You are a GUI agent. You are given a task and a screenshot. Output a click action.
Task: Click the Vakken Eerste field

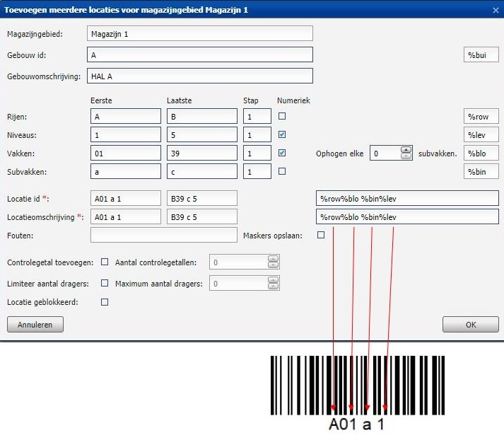coord(126,153)
